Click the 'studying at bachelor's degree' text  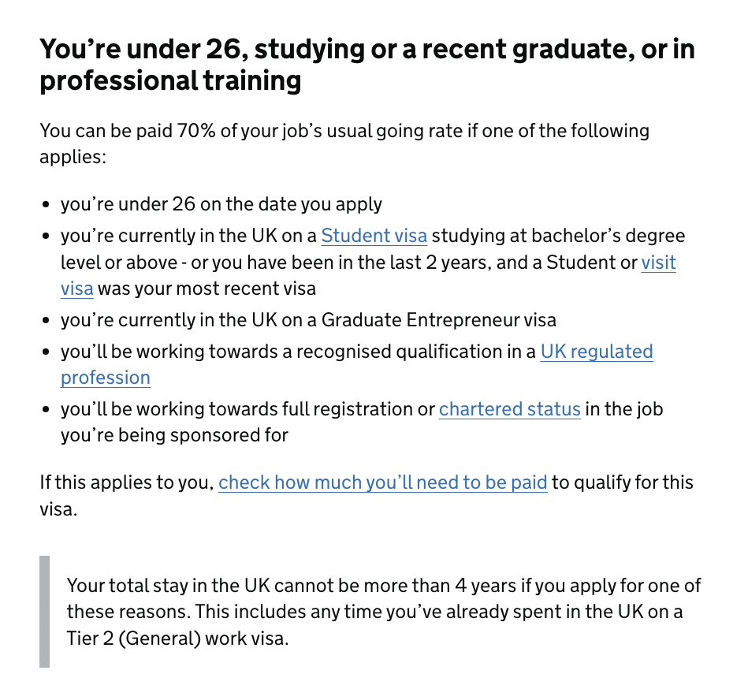click(558, 236)
